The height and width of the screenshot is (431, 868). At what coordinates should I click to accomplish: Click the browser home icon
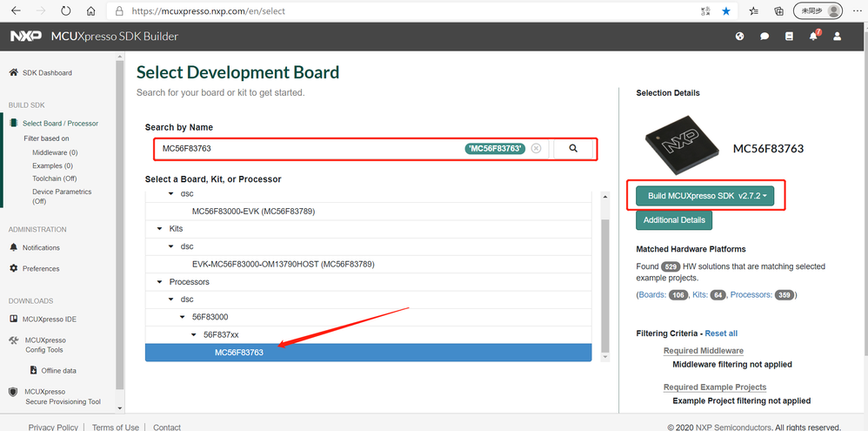(x=91, y=11)
